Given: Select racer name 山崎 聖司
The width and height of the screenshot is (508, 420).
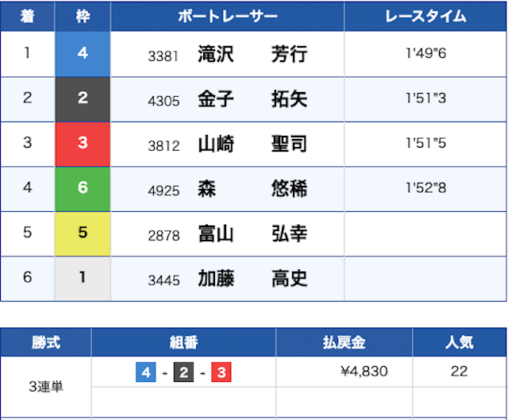Looking at the screenshot, I should tap(252, 144).
